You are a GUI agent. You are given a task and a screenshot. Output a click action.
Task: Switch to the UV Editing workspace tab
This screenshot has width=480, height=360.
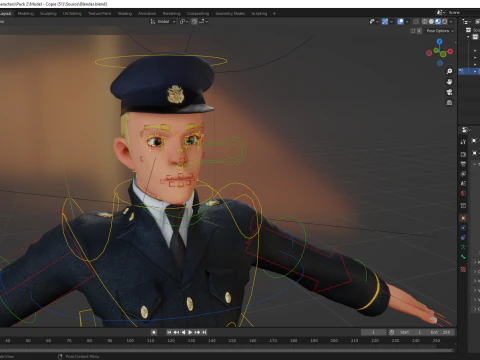(x=72, y=14)
